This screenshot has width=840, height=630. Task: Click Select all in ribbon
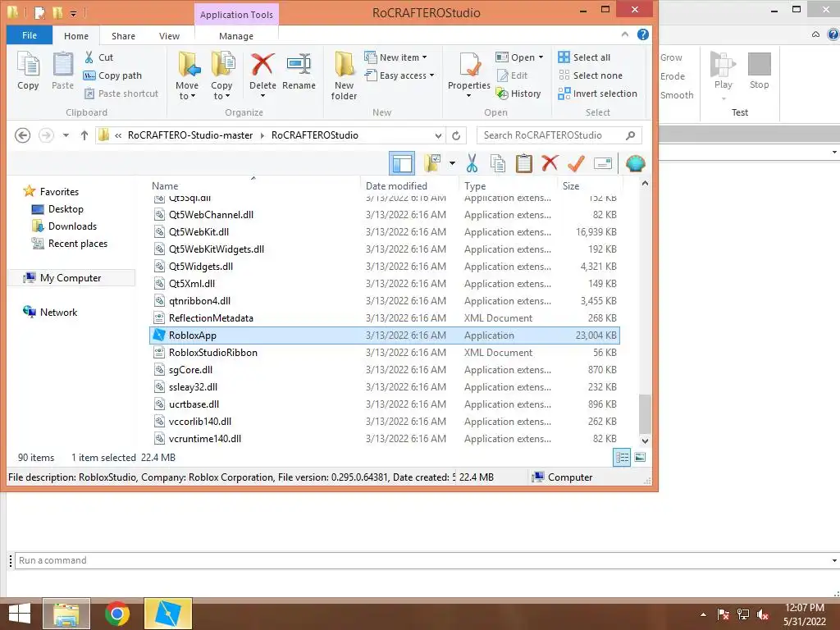[x=584, y=57]
